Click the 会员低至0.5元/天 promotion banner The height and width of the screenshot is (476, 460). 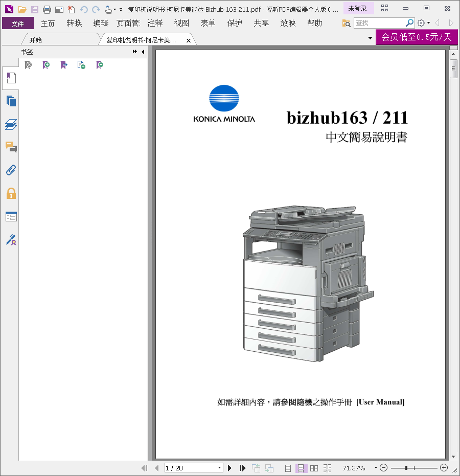click(x=417, y=37)
